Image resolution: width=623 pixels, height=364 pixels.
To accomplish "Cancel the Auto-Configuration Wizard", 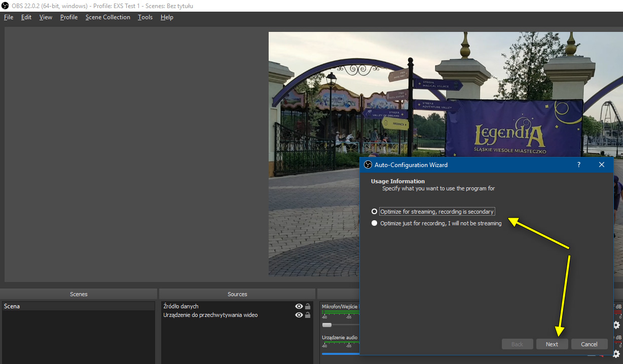I will pos(589,344).
